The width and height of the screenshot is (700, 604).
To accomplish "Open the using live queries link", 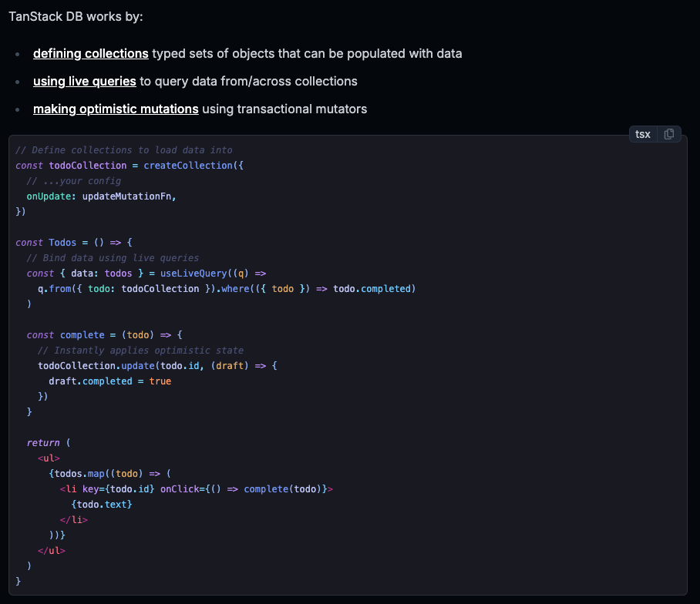I will tap(84, 81).
